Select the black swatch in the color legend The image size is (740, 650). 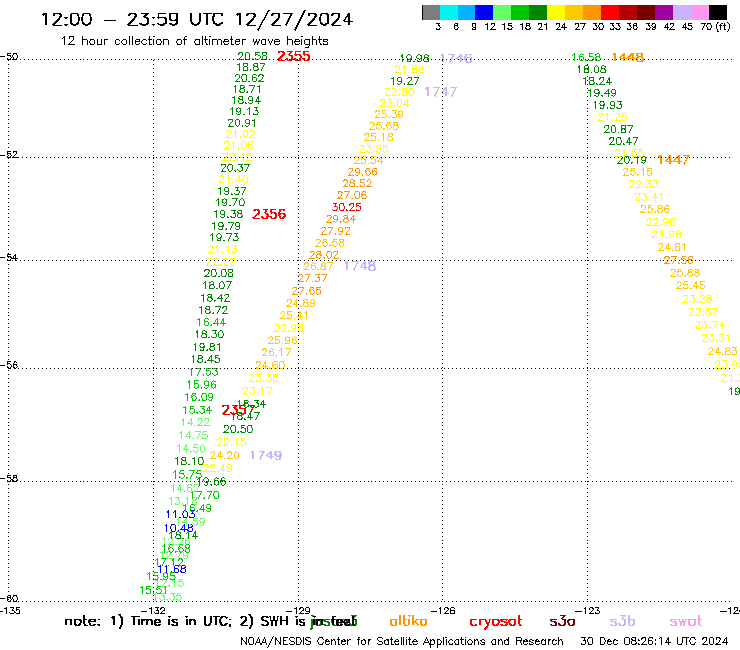click(718, 12)
